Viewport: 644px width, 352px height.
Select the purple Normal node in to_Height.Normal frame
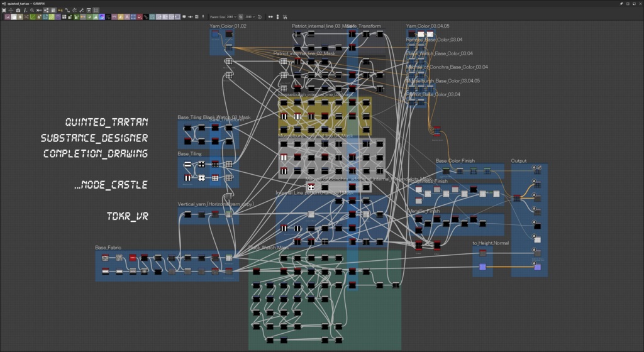(x=482, y=267)
